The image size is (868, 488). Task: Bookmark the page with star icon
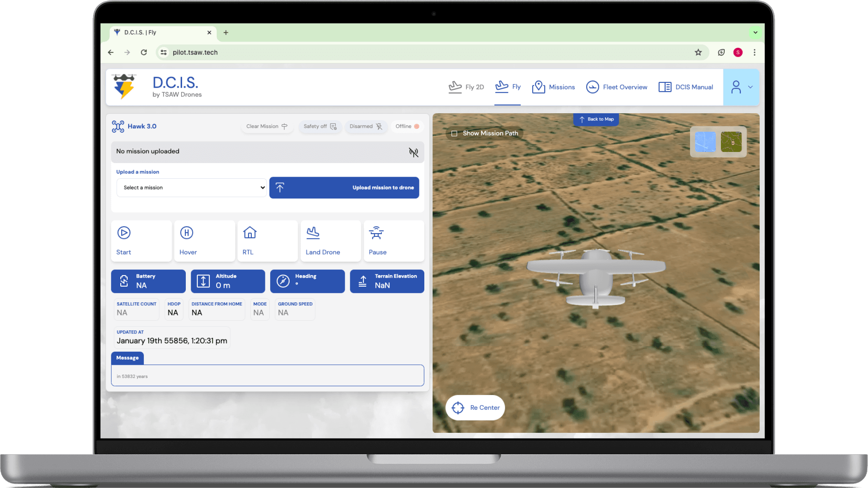698,52
